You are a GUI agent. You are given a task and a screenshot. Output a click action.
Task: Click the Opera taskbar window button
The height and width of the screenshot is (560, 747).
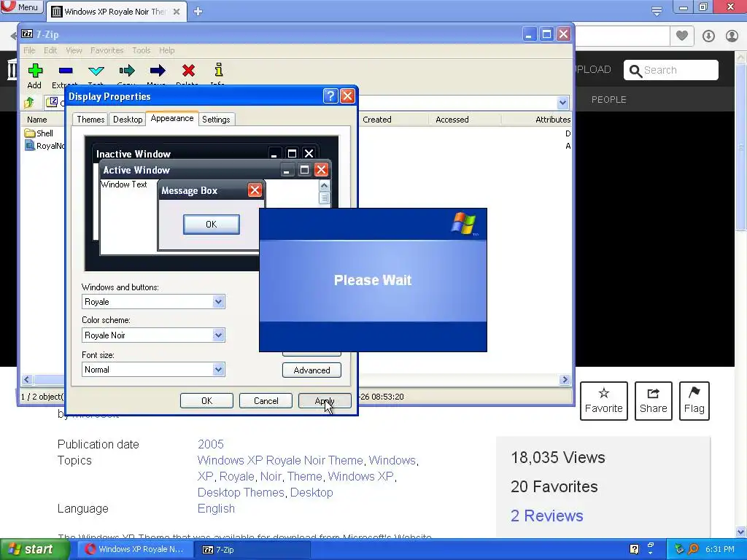135,550
